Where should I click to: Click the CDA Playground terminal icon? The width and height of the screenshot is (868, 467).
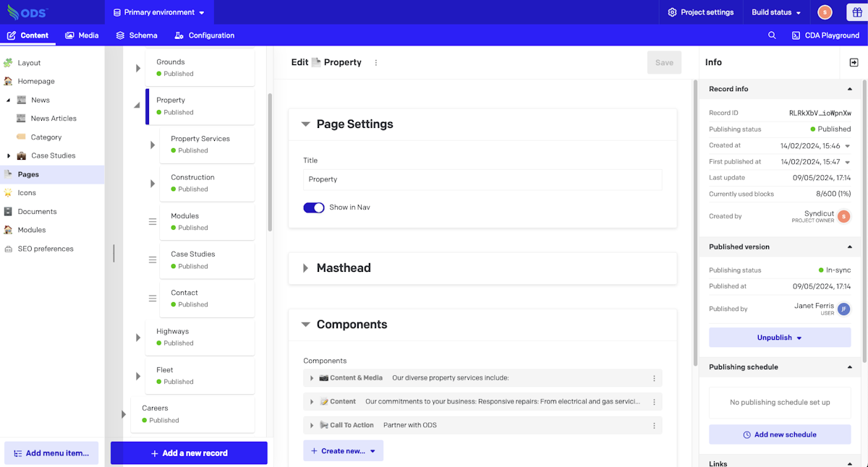796,35
